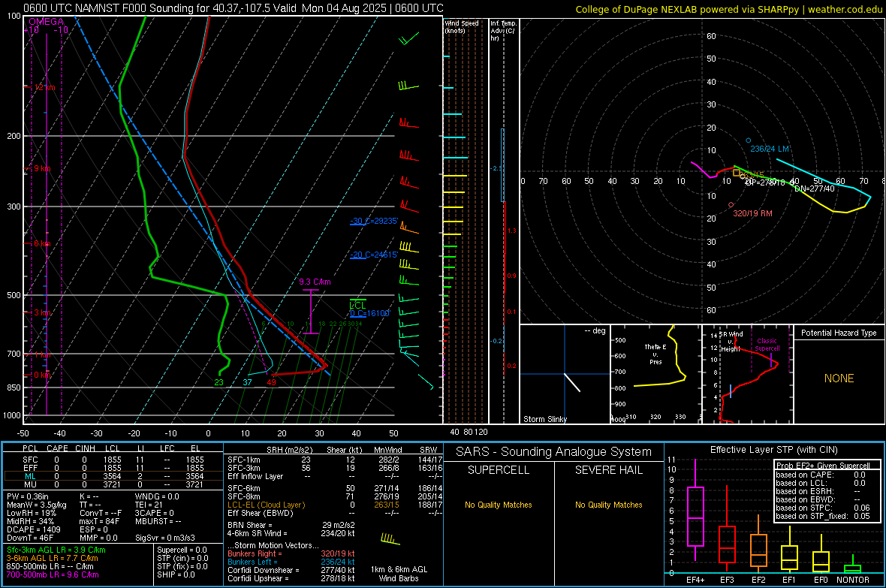Screen dimensions: 886x588
Task: Click the '0 C=16100' level label
Action: (x=369, y=313)
